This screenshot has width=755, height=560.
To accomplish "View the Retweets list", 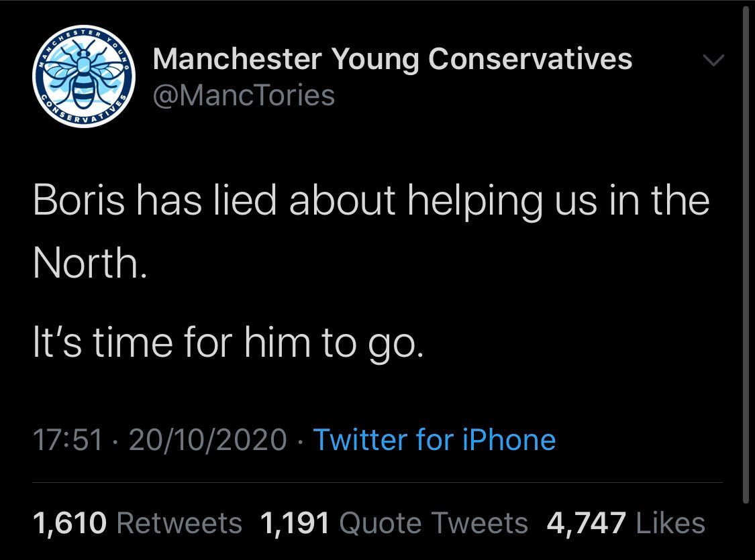I will coord(180,523).
